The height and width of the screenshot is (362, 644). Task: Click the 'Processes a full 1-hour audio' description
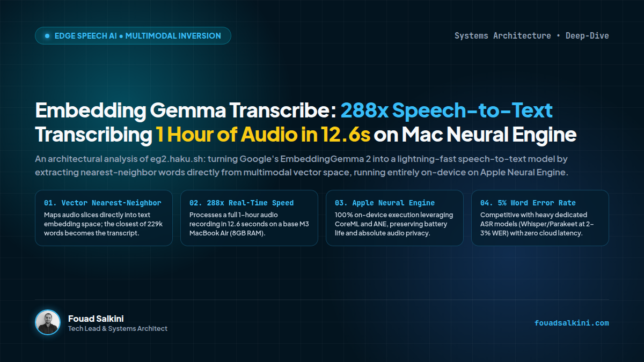[x=249, y=224]
